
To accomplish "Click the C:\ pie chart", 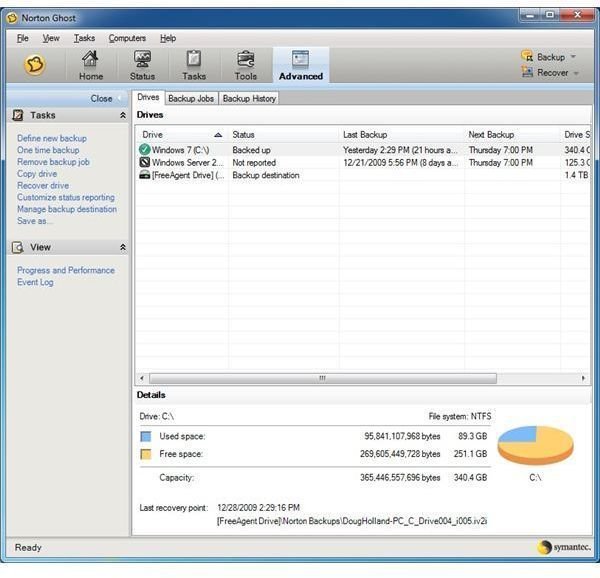I will click(x=535, y=445).
